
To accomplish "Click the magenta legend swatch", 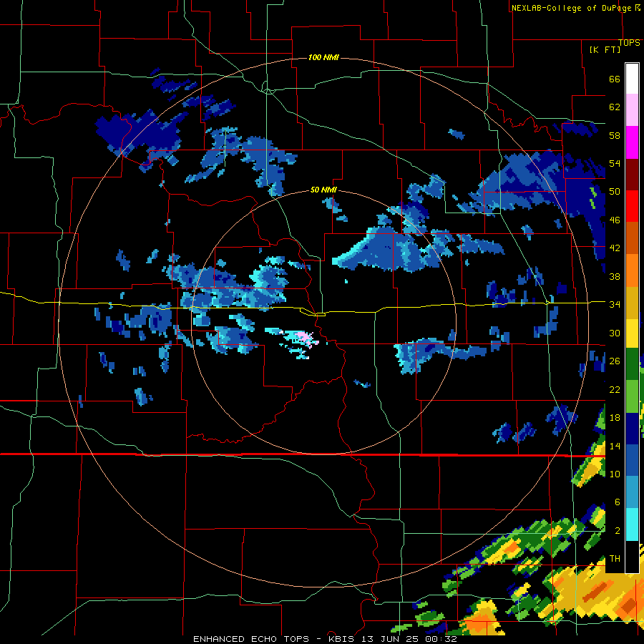I will 632,142.
